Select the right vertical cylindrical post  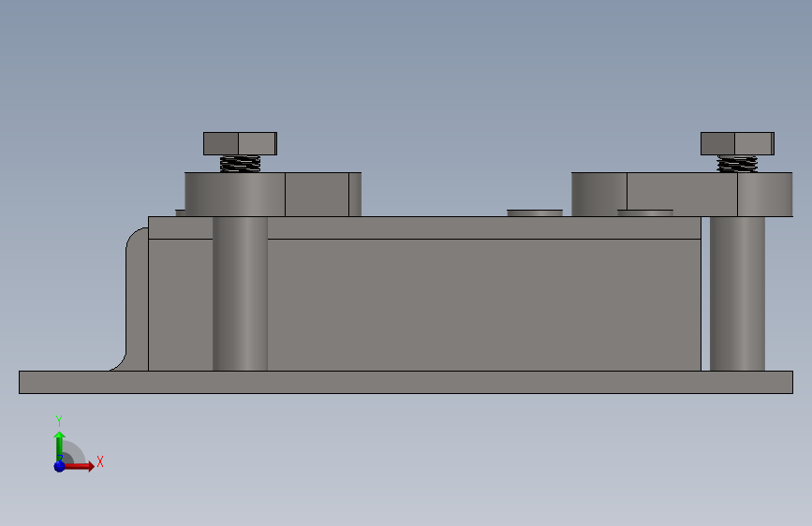tap(737, 294)
